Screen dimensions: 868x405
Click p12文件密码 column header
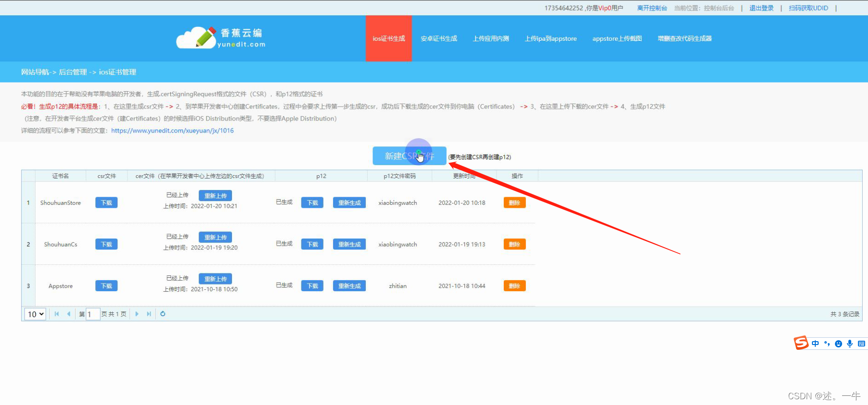(400, 176)
